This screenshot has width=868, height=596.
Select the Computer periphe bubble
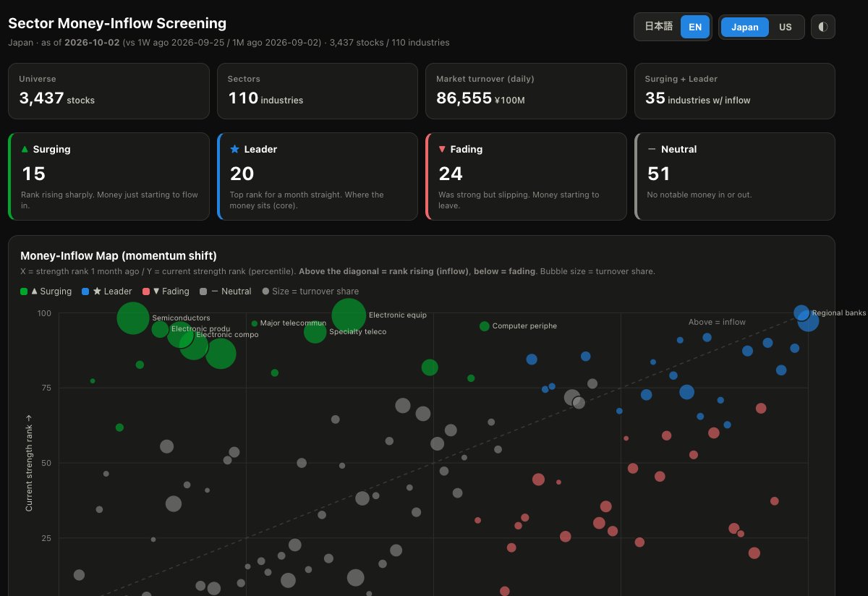485,326
